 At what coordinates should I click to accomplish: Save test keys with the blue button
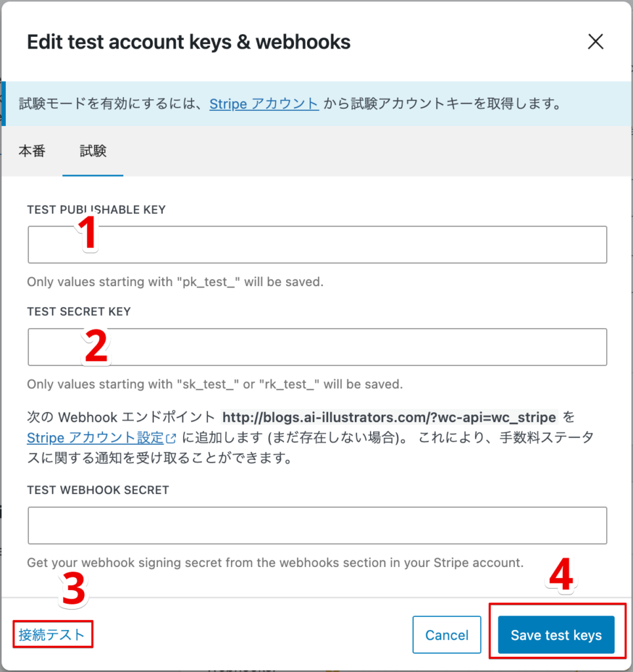coord(556,635)
